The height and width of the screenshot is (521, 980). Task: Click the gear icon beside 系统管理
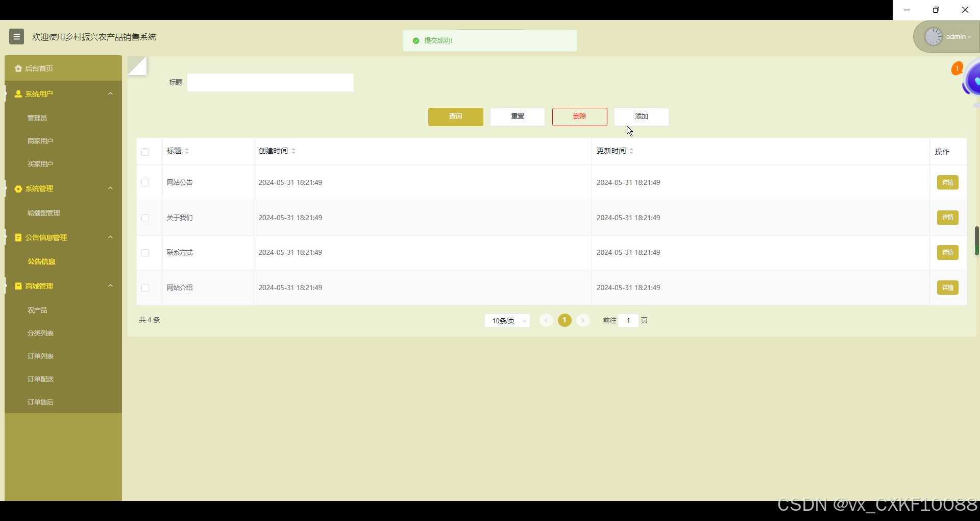click(x=18, y=189)
